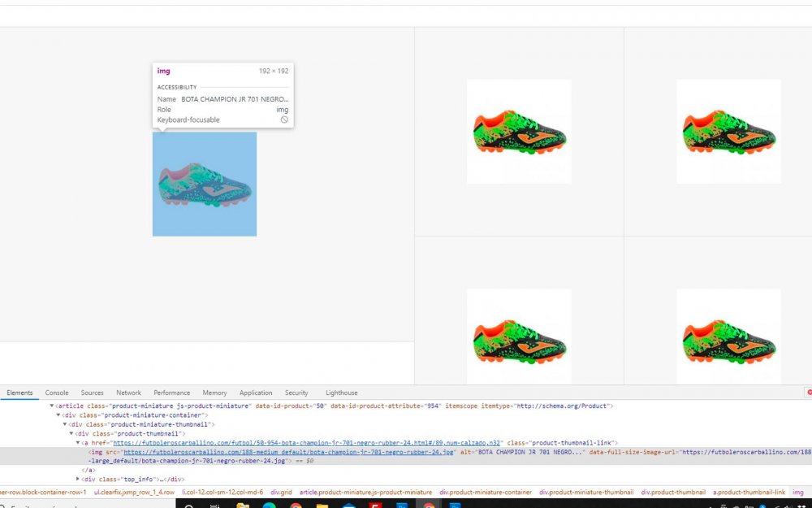Select div.grid in the breadcrumb bar
The height and width of the screenshot is (508, 812).
coord(281,492)
